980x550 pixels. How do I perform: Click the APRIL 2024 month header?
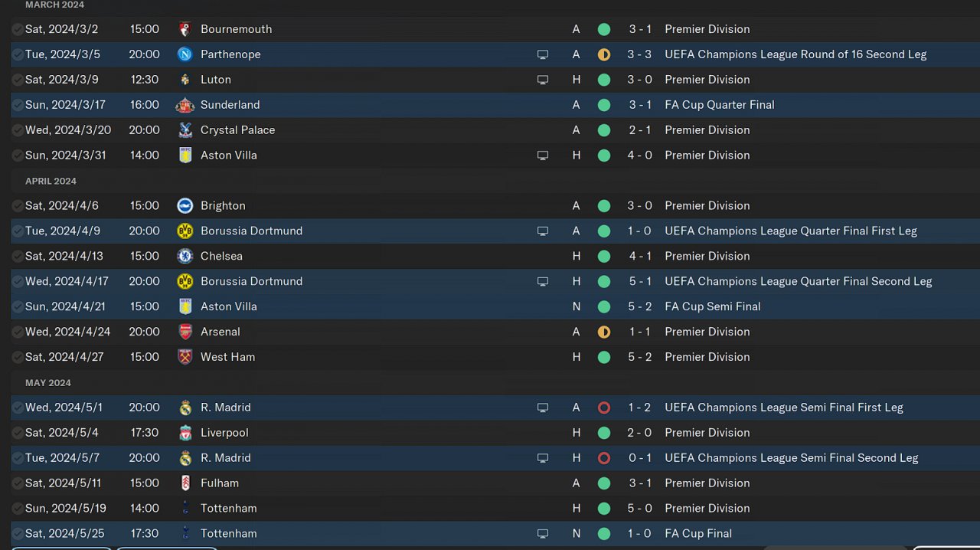(51, 181)
